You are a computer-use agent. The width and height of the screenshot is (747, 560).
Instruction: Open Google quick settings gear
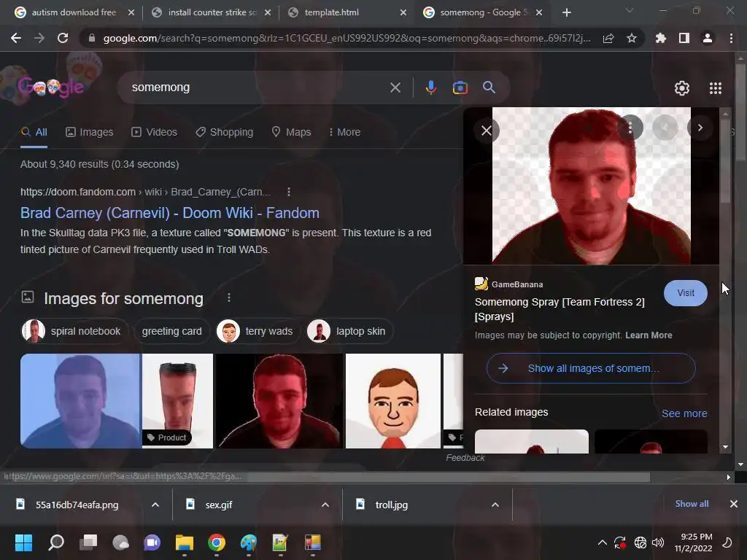click(x=682, y=88)
